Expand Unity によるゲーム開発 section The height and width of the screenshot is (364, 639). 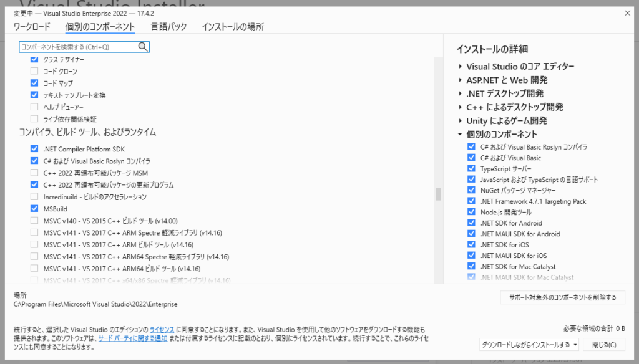pos(460,121)
